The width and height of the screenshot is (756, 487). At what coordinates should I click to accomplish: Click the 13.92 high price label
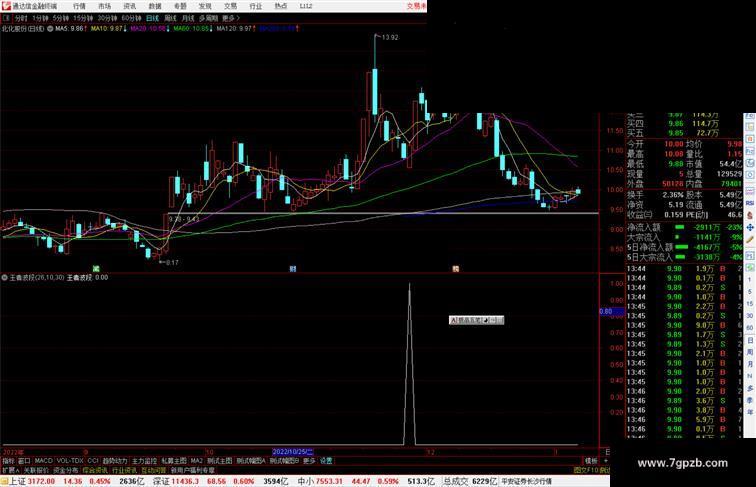tap(390, 38)
